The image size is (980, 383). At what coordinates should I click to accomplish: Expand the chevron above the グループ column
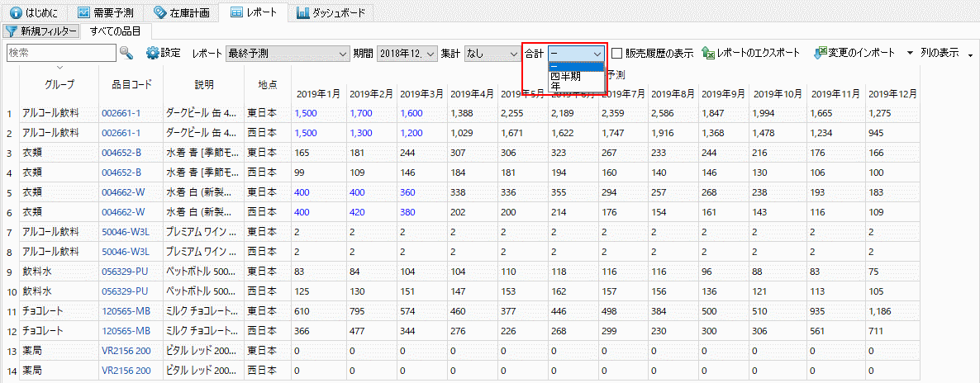point(59,68)
